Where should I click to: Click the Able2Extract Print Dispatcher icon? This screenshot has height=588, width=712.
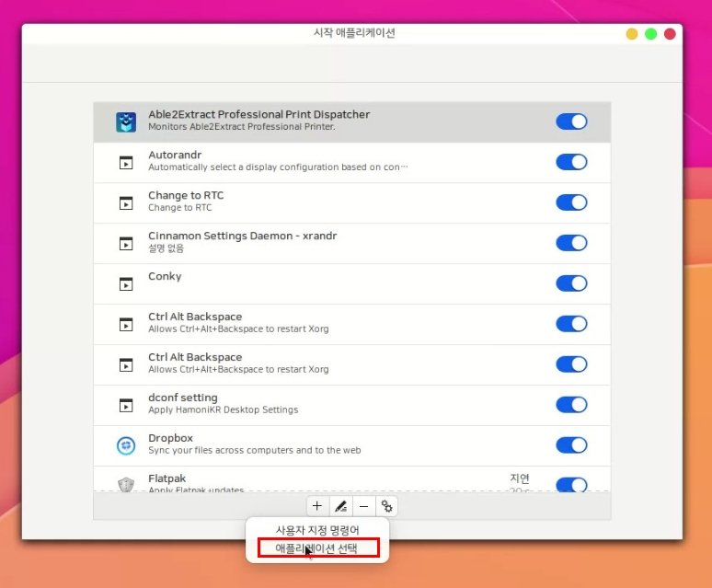126,121
